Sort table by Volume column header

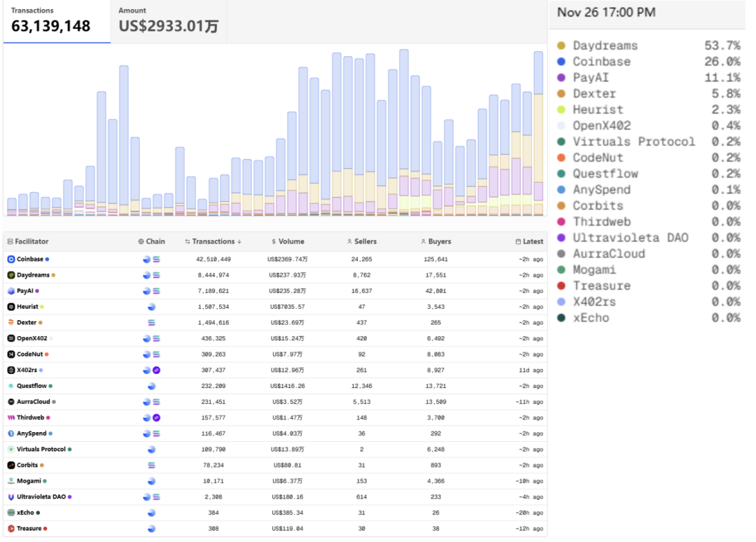point(288,242)
